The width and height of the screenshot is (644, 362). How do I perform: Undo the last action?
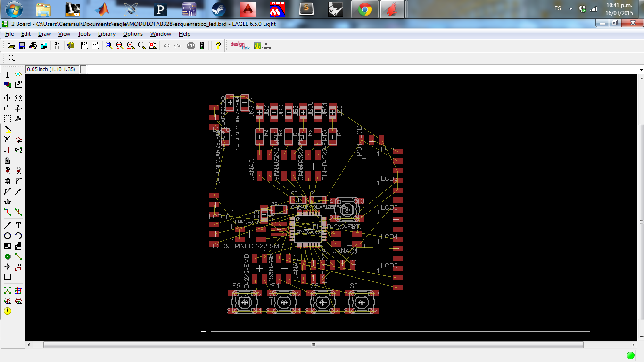[x=166, y=46]
